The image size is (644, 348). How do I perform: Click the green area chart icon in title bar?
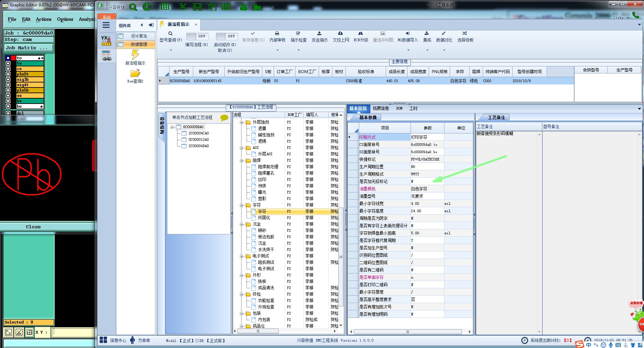tap(257, 7)
